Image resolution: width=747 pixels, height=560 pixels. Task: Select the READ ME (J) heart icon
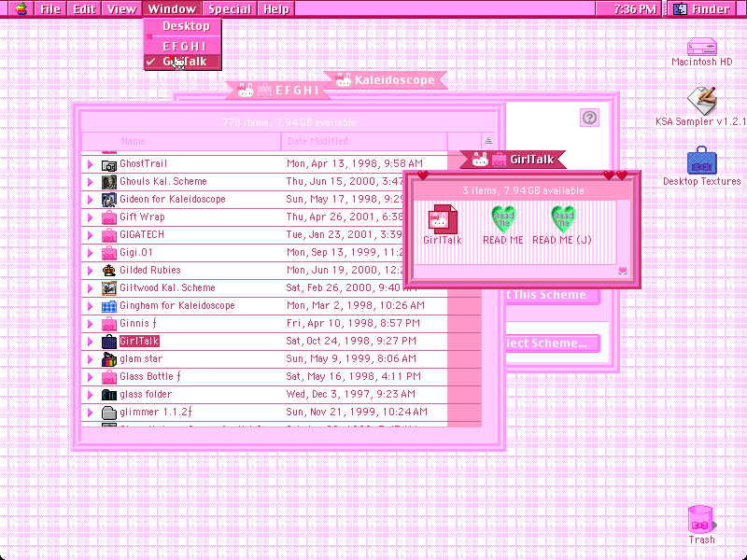[x=563, y=219]
